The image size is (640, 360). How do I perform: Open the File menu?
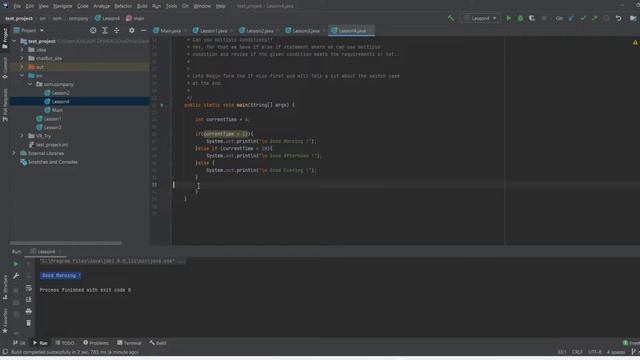[x=17, y=6]
